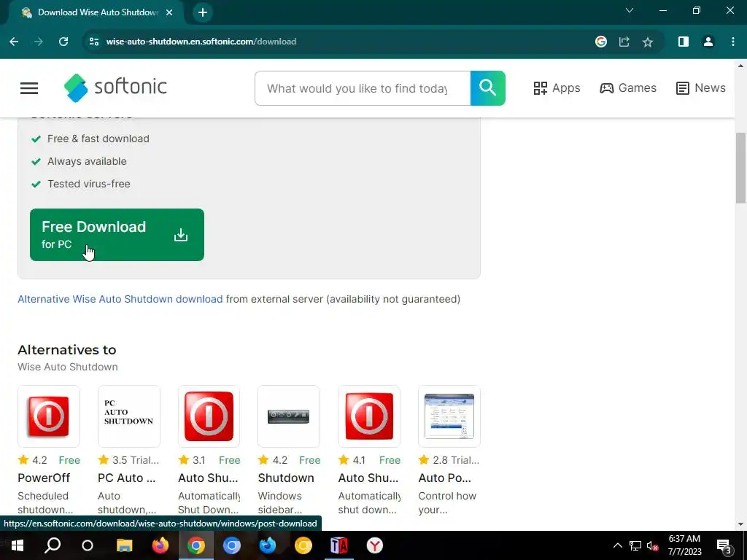Open a new browser tab
The image size is (747, 560).
[203, 12]
